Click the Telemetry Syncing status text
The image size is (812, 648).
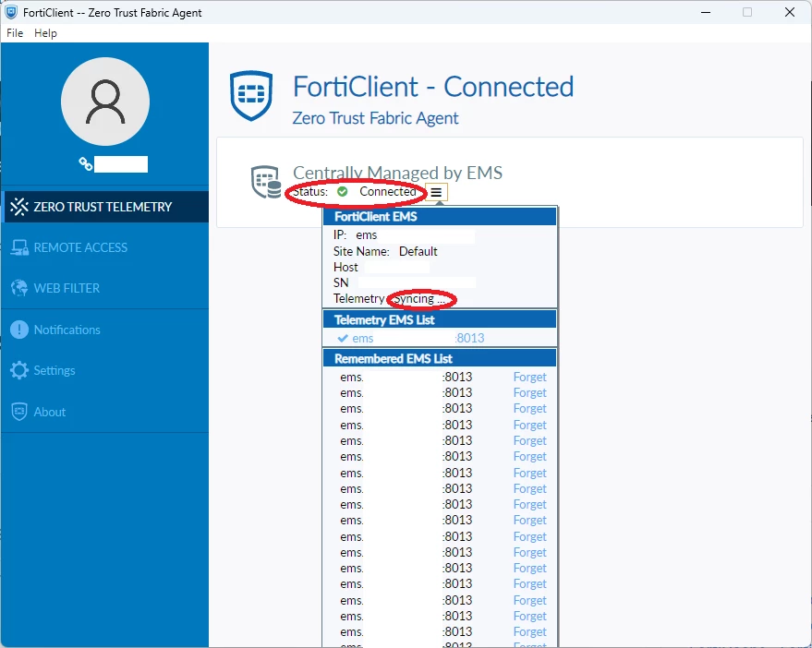(390, 299)
